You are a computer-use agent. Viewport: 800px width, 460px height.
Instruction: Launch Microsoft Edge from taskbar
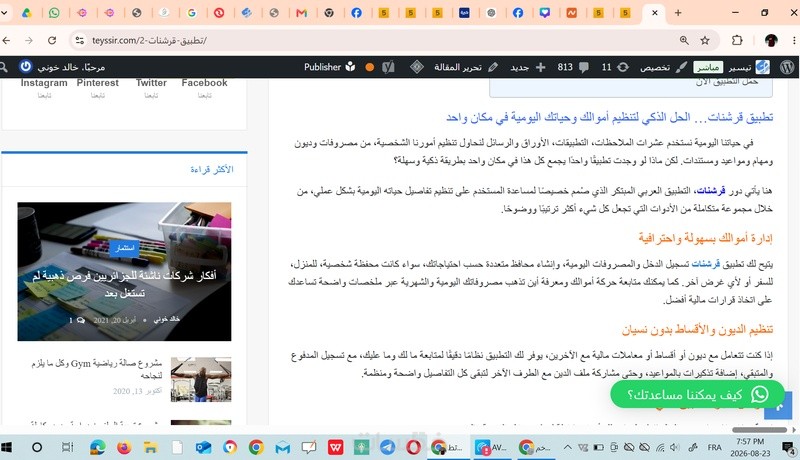pyautogui.click(x=97, y=447)
